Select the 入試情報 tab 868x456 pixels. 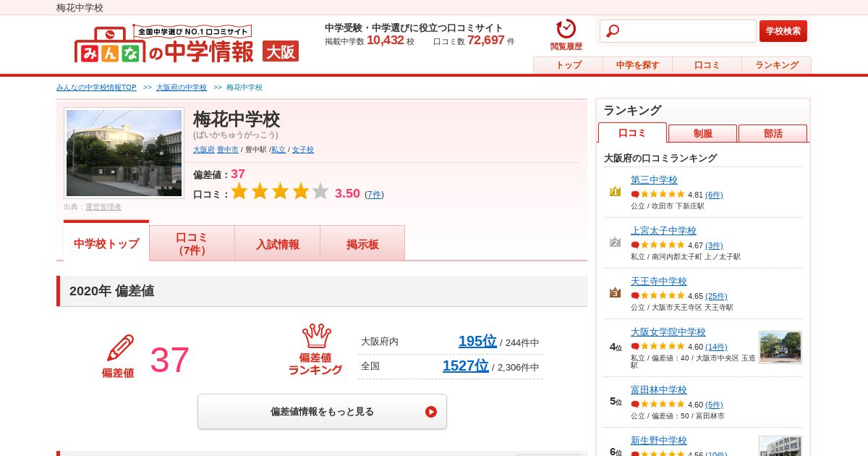(x=278, y=243)
